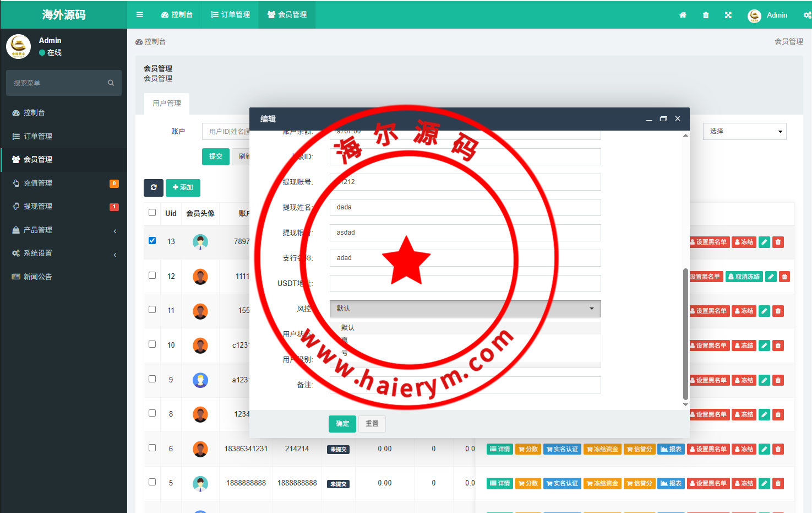
Task: Open the 风控 dropdown showing 默认
Action: pos(465,309)
